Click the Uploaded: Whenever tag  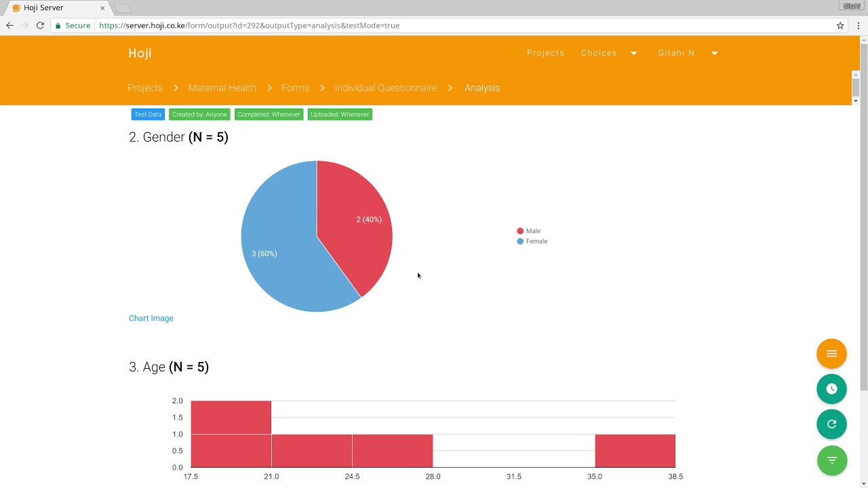[340, 115]
